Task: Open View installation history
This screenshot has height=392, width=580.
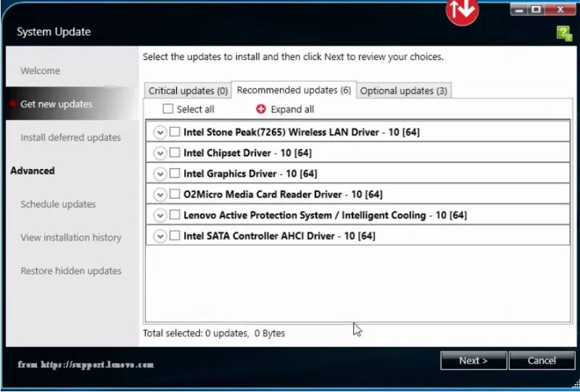Action: [71, 238]
